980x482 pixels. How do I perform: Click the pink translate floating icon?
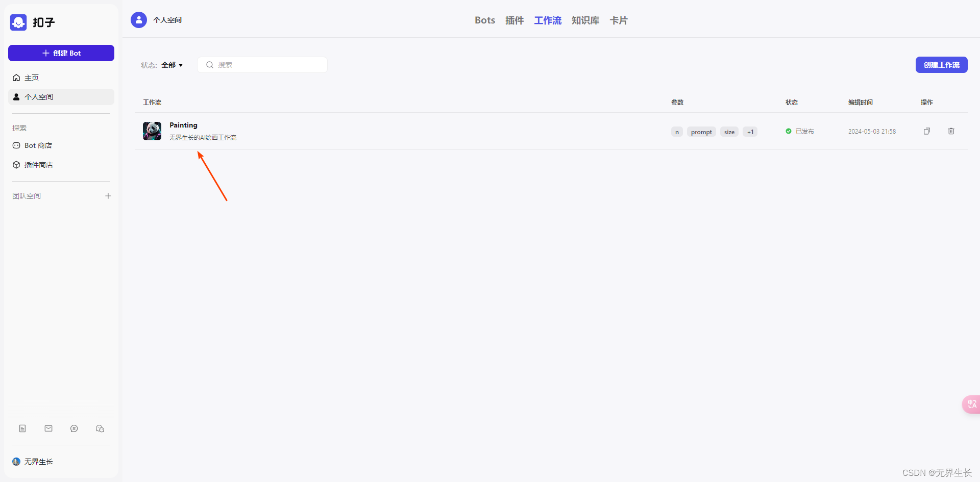click(971, 404)
